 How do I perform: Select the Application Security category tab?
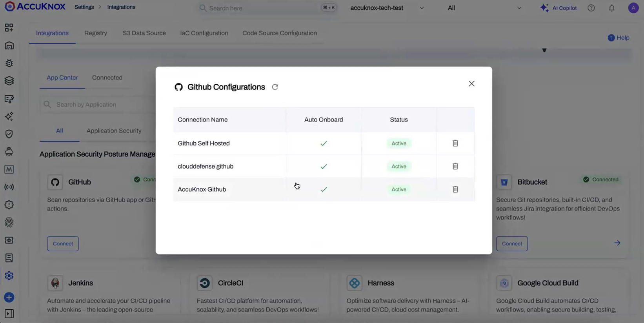pyautogui.click(x=114, y=131)
